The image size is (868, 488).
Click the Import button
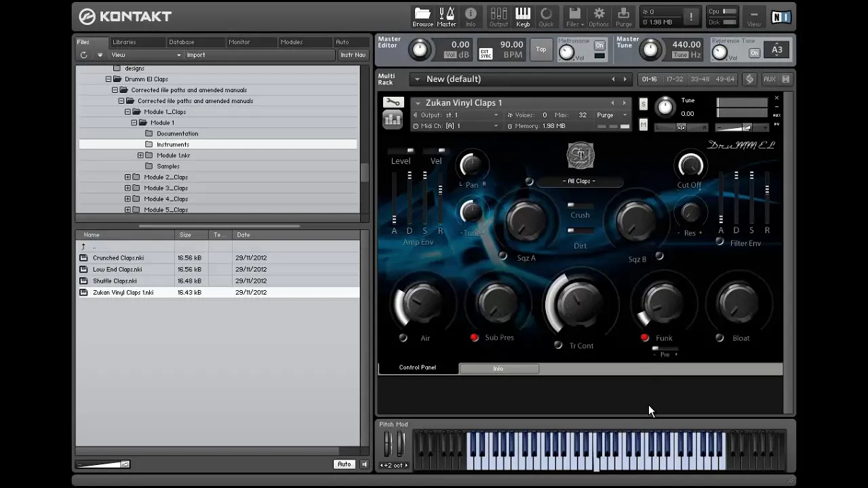click(196, 55)
